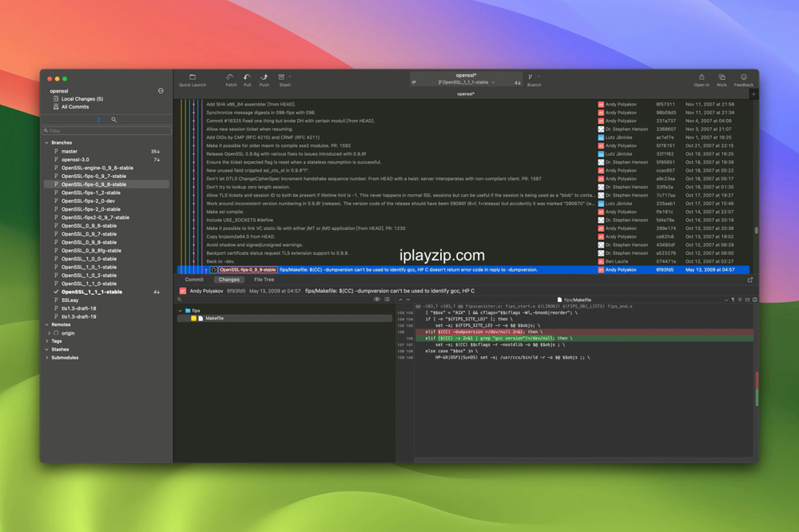799x532 pixels.
Task: Add a new tab with plus button
Action: [753, 94]
